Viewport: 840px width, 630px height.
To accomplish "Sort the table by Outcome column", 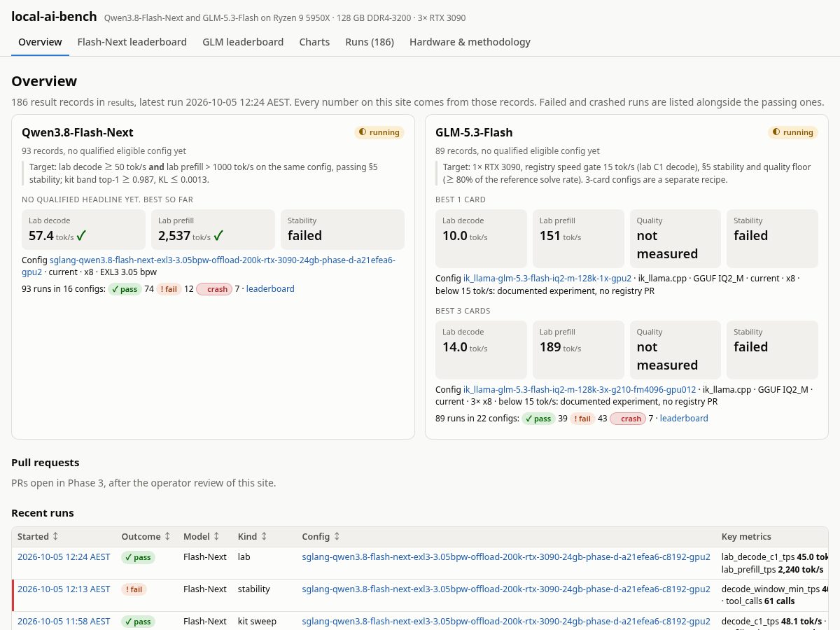I will coord(146,537).
